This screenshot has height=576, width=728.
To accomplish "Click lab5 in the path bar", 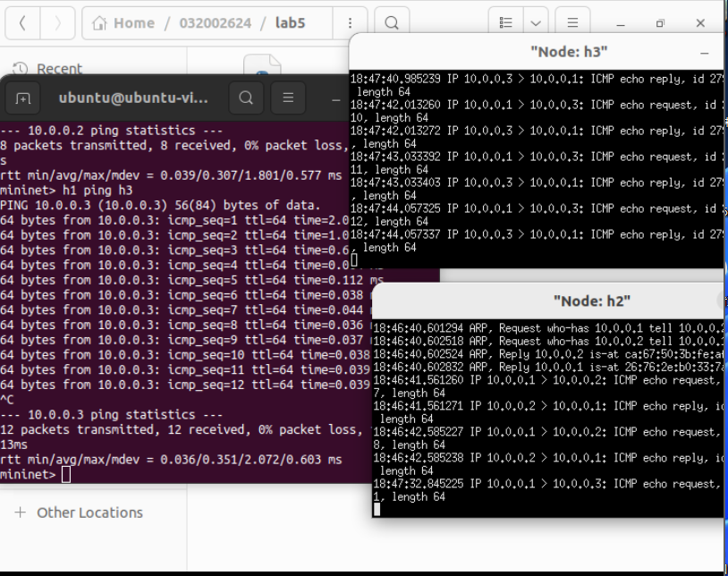I will point(290,23).
